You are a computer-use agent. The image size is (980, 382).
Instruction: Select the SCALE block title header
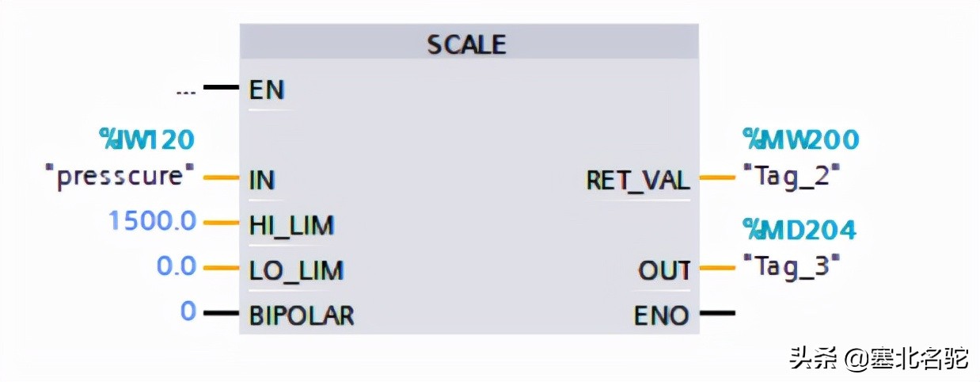coord(469,43)
